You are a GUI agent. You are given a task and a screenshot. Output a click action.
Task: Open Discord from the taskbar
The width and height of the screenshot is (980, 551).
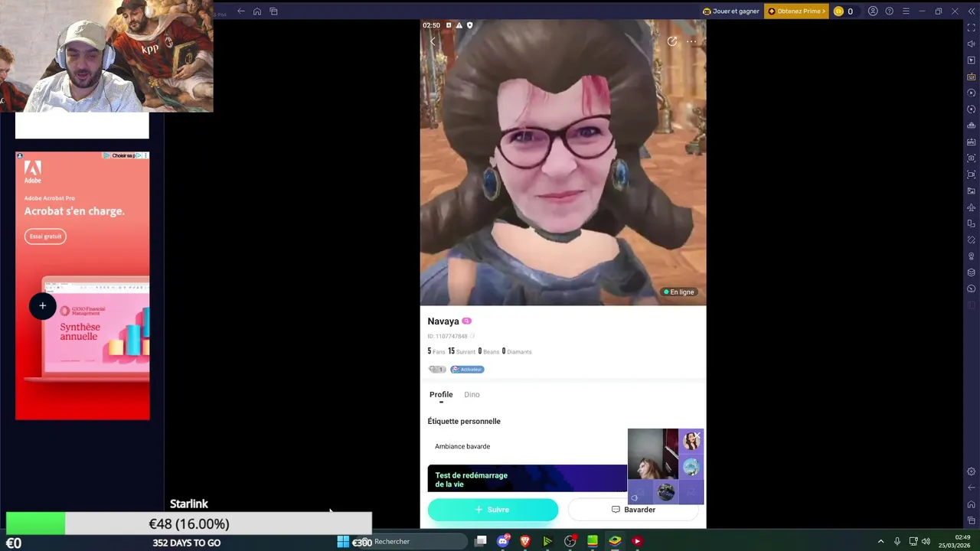(x=503, y=542)
